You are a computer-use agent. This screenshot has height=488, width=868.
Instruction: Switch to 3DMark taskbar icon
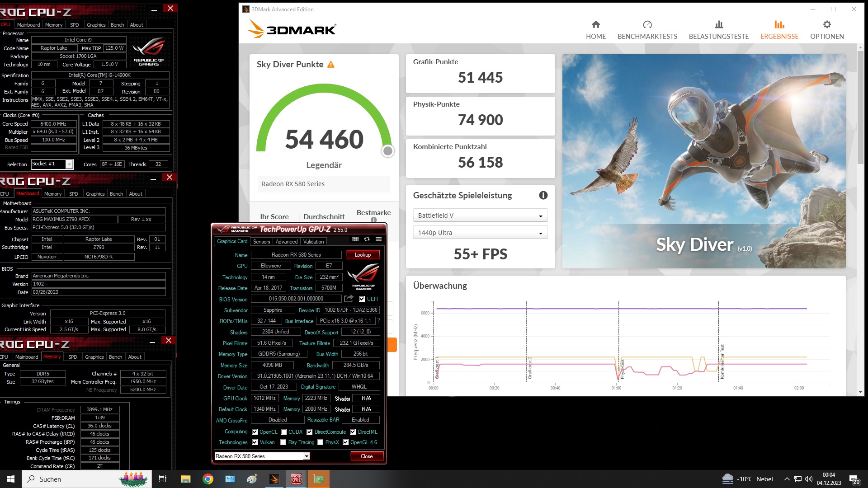pos(274,479)
